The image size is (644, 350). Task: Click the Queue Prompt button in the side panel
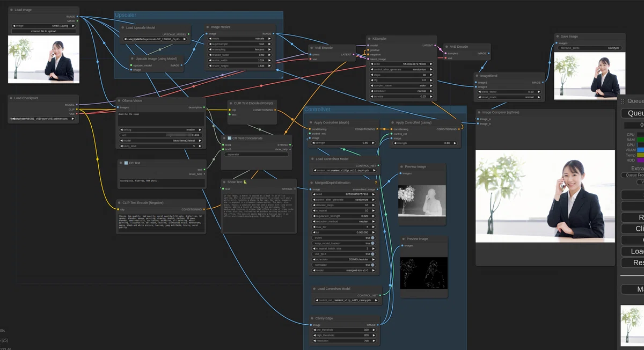633,113
